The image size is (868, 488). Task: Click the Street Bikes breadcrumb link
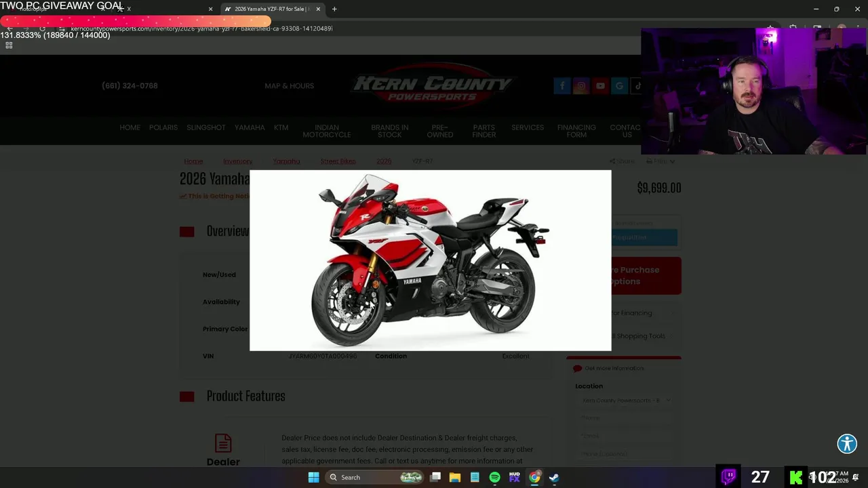click(338, 161)
